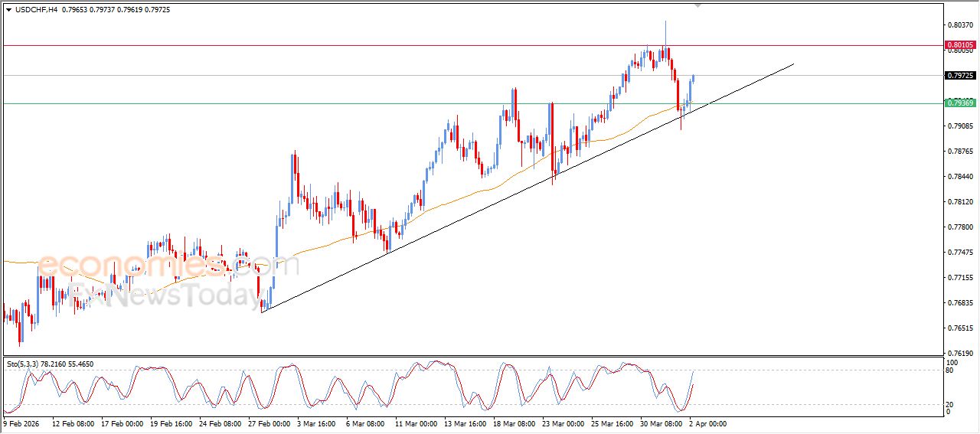Click the 0.79085 price axis label
980x434 pixels.
[x=960, y=126]
